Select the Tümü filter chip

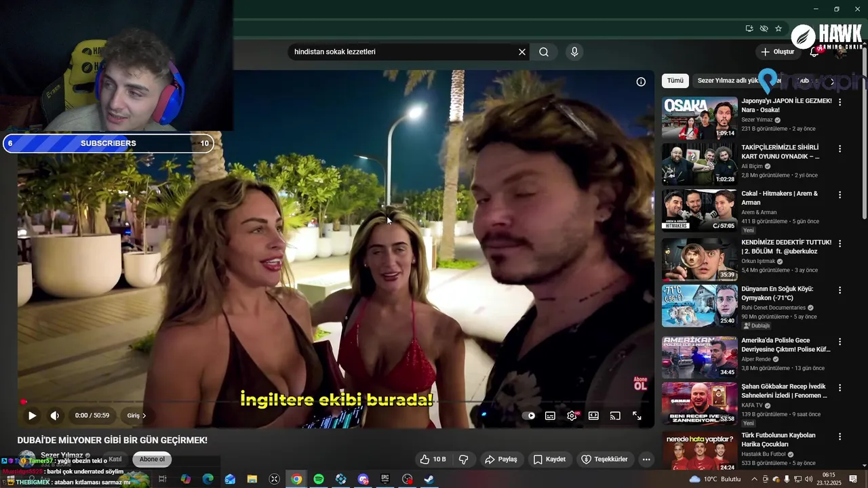coord(675,81)
